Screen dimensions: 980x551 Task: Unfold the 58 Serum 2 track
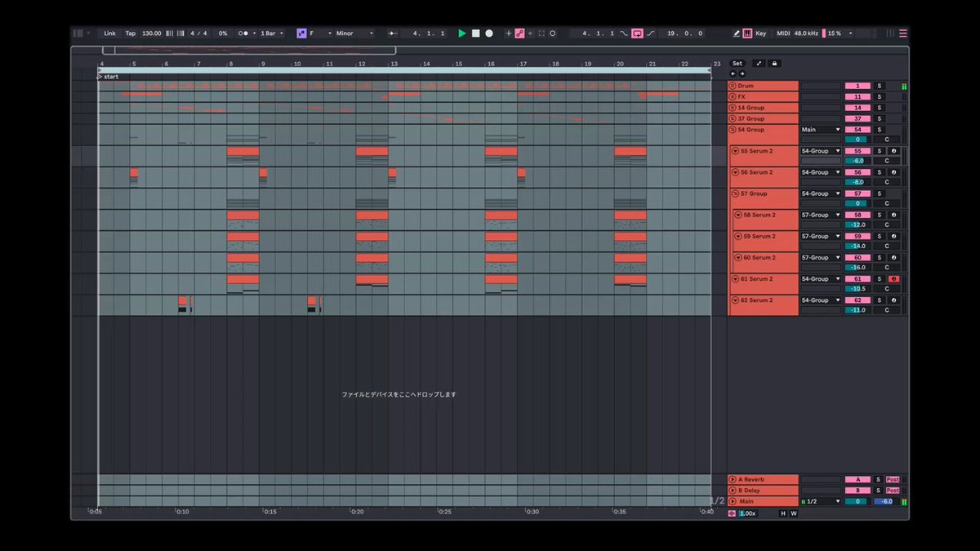(737, 216)
